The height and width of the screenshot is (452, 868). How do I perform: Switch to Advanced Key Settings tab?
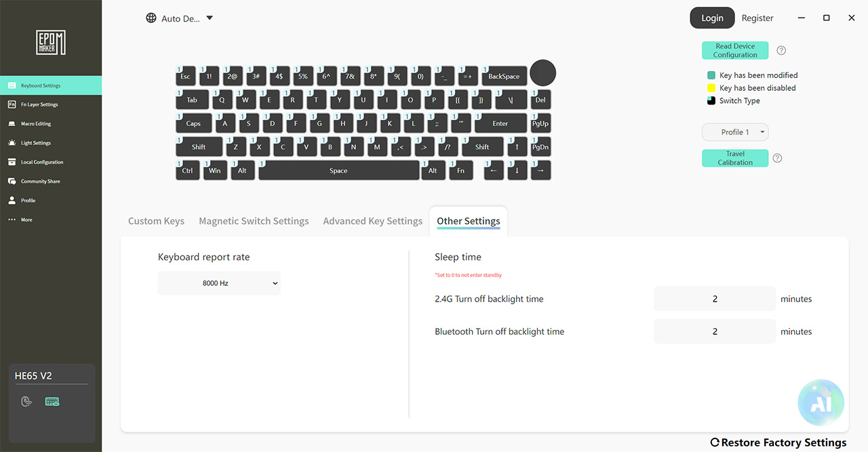(x=373, y=221)
